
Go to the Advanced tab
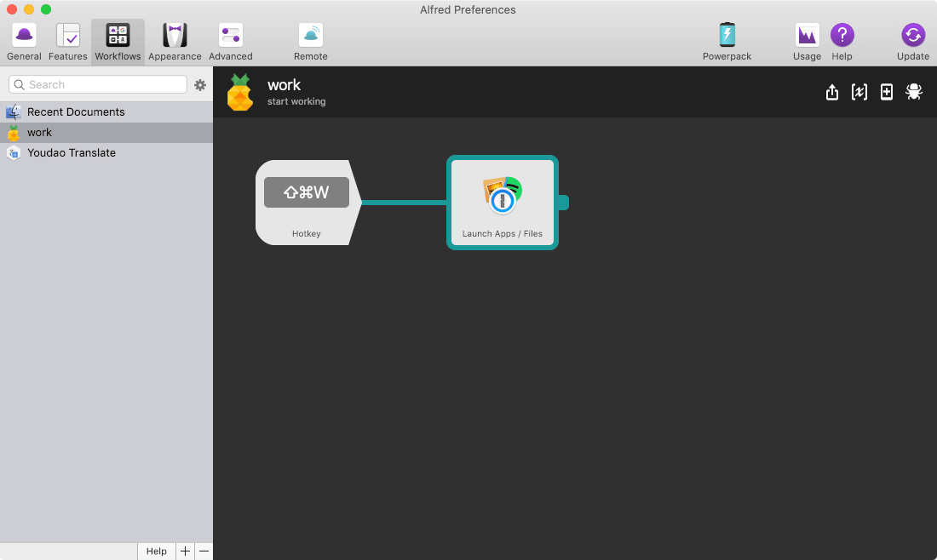click(x=231, y=42)
